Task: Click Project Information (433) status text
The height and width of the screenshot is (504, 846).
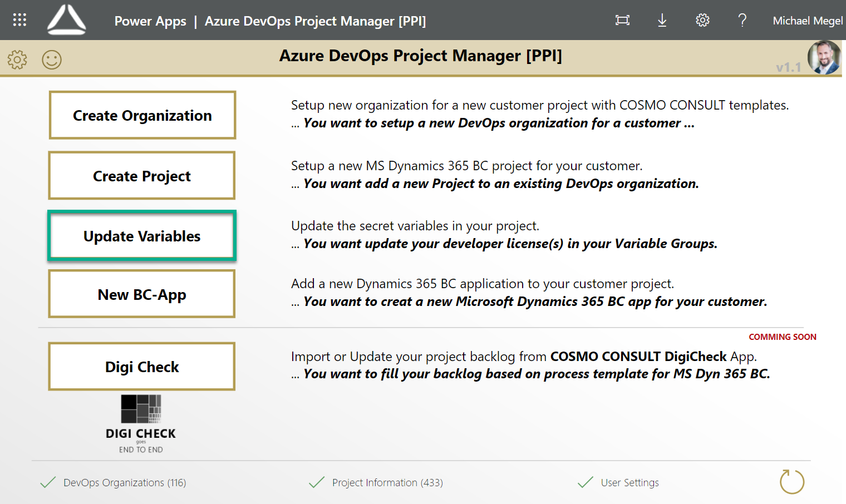Action: [x=387, y=483]
